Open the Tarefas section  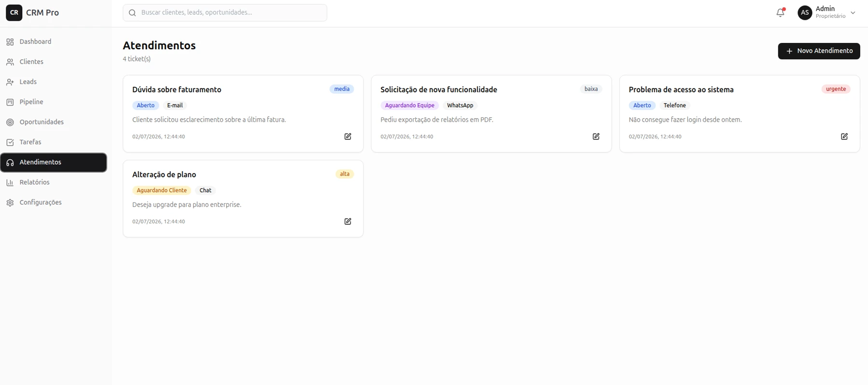(x=54, y=142)
